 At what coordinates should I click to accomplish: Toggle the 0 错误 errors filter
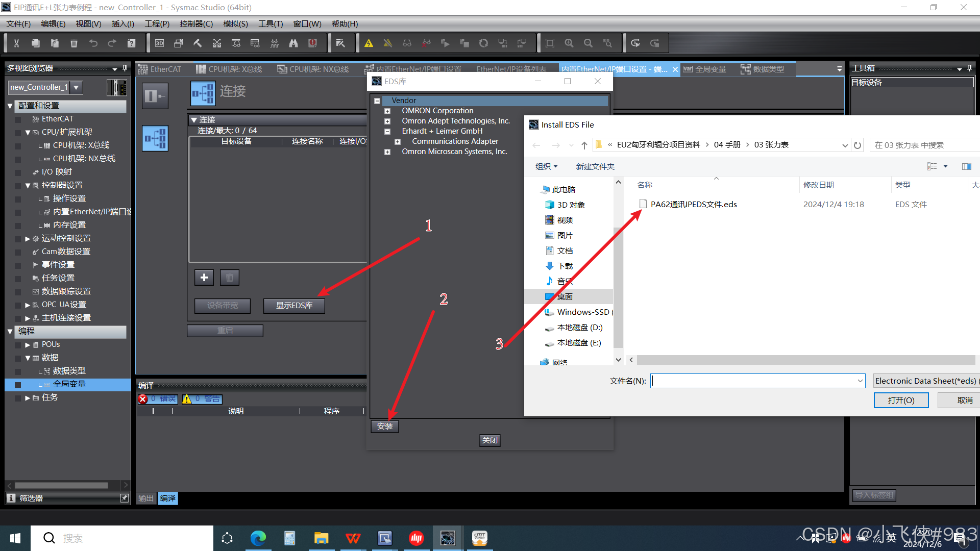pyautogui.click(x=158, y=399)
